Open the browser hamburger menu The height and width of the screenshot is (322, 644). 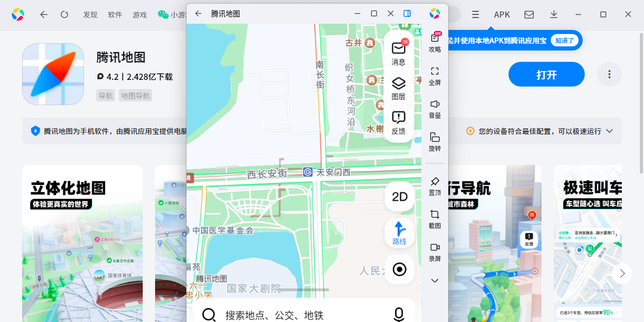click(475, 14)
